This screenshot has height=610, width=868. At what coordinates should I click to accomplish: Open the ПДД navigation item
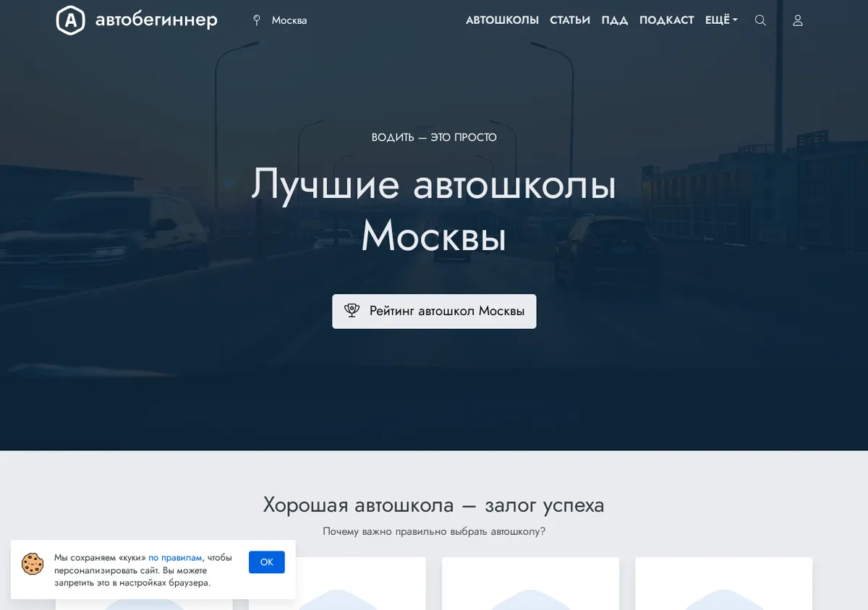[615, 20]
